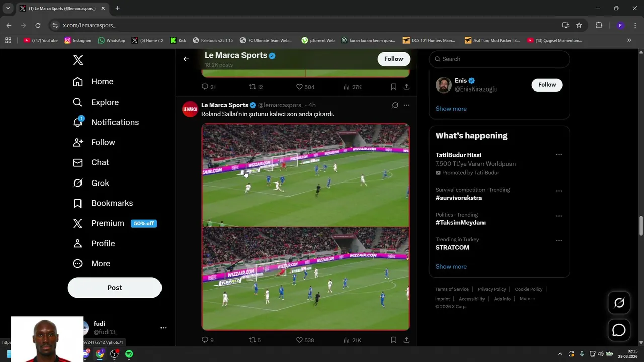
Task: Go to Profile page
Action: click(94, 243)
